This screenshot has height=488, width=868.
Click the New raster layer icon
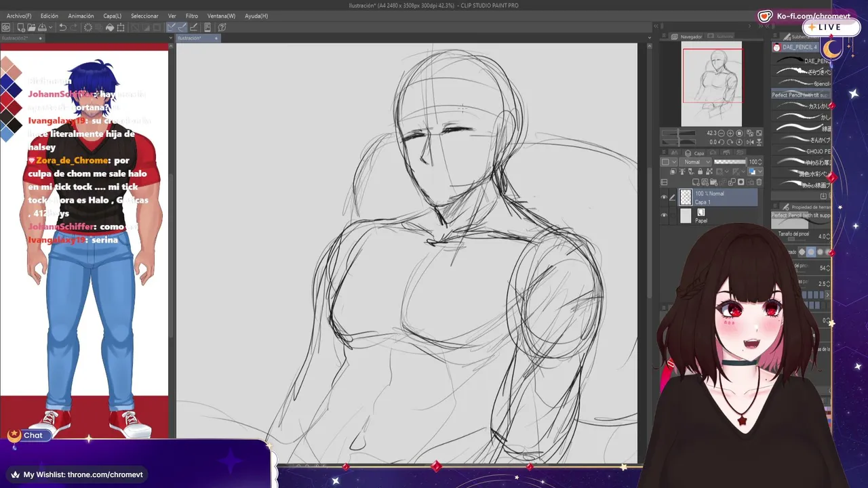point(696,182)
